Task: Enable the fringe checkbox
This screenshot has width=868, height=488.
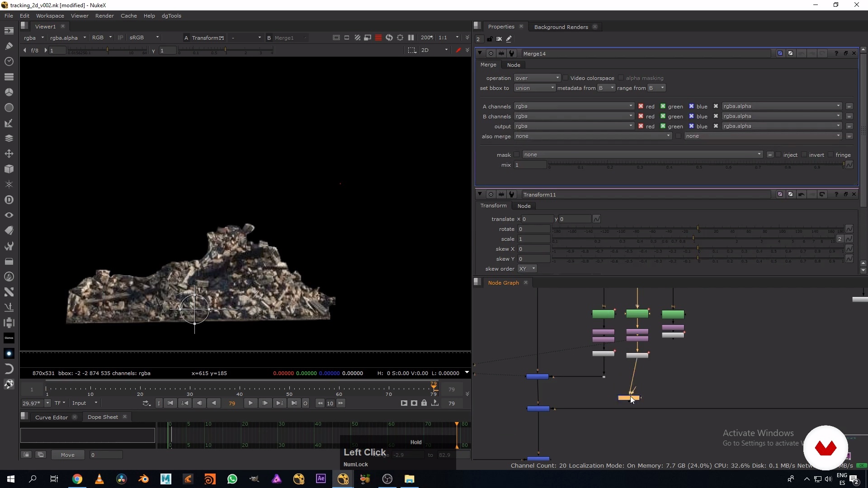Action: pyautogui.click(x=830, y=155)
